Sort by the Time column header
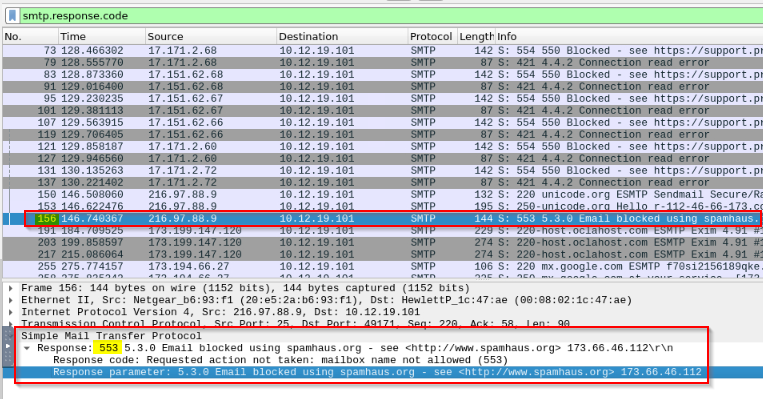Image resolution: width=763 pixels, height=399 pixels. [102, 36]
